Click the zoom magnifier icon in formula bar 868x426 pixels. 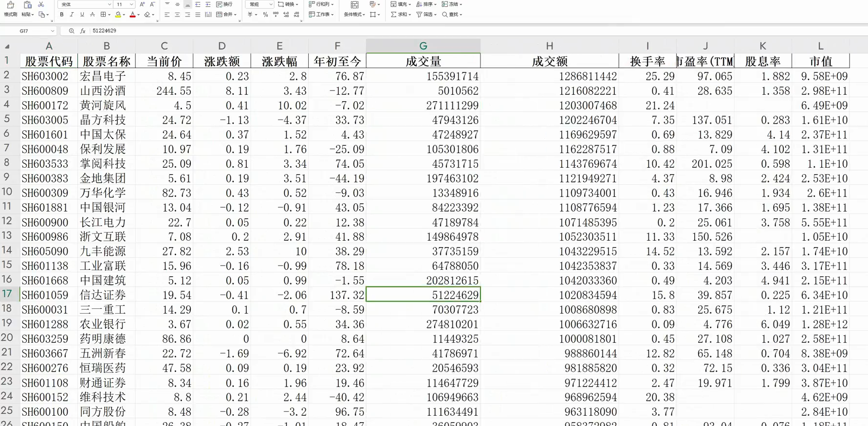72,31
